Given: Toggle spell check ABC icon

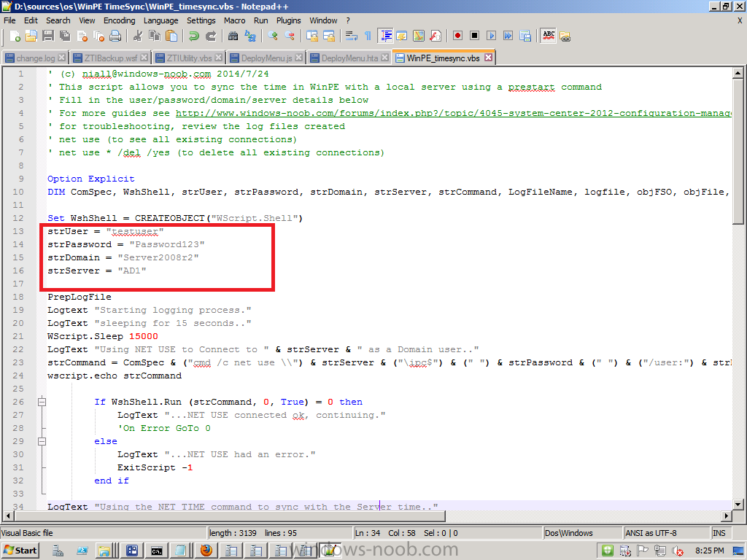Looking at the screenshot, I should click(x=549, y=36).
